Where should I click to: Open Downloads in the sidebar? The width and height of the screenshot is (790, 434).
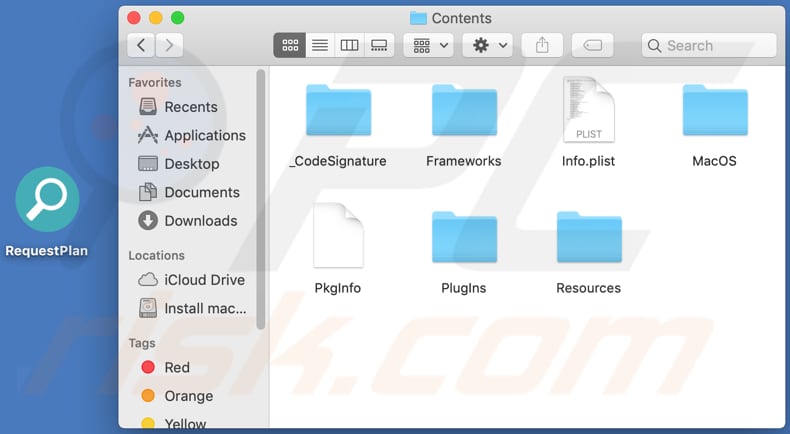[187, 221]
